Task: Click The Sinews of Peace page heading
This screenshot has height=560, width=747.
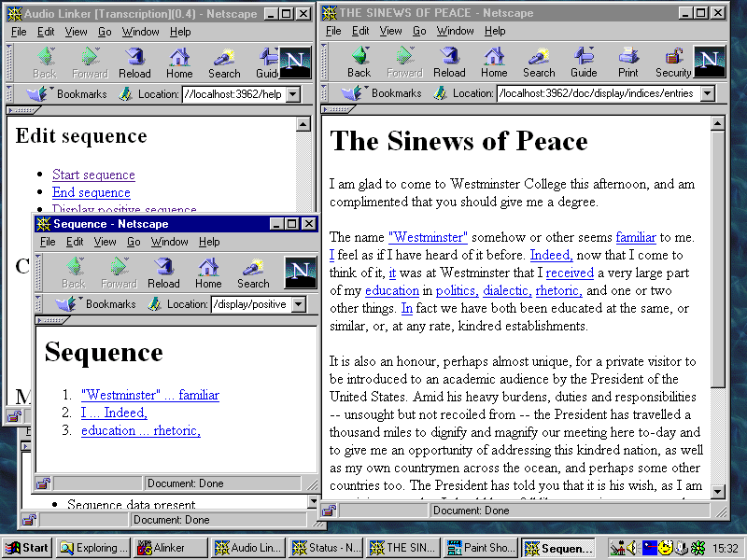Action: coord(458,142)
